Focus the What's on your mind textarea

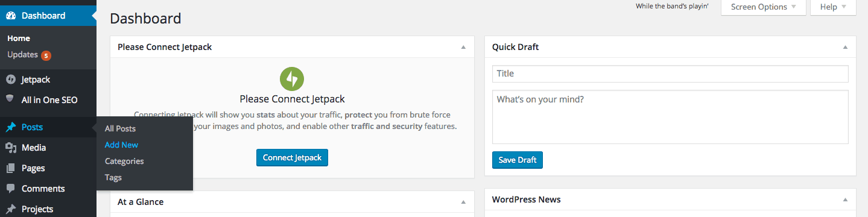coord(670,117)
